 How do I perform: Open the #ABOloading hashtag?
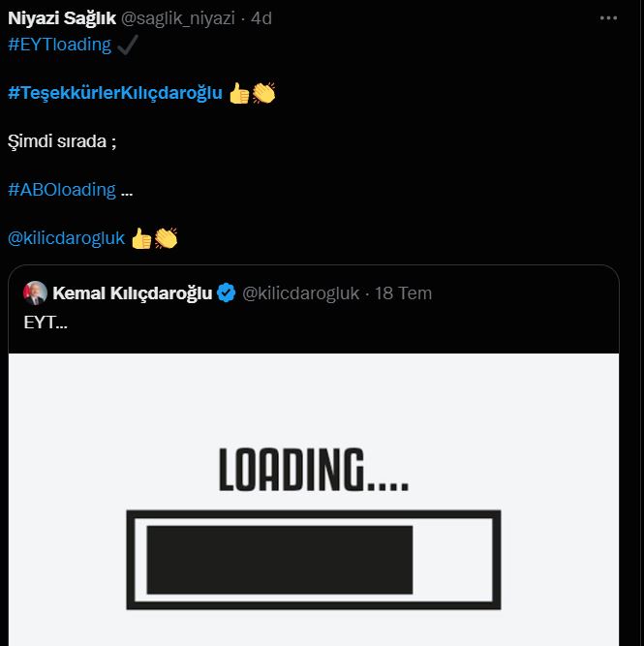(61, 190)
